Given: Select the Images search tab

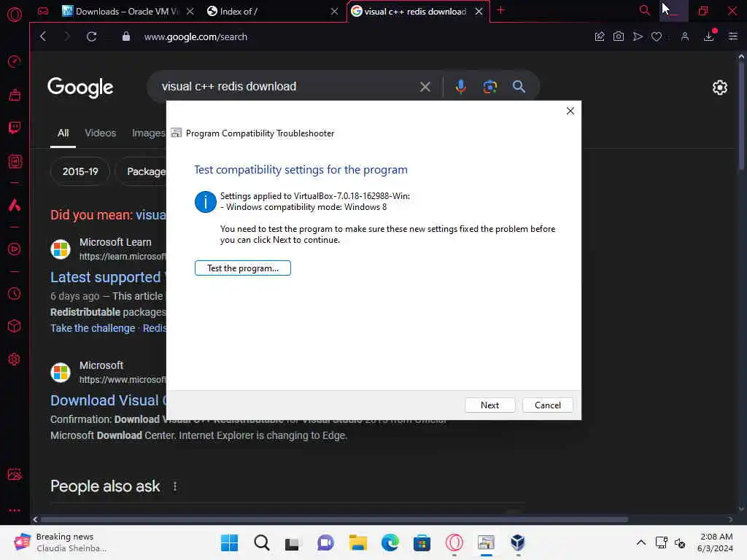Looking at the screenshot, I should pyautogui.click(x=148, y=133).
